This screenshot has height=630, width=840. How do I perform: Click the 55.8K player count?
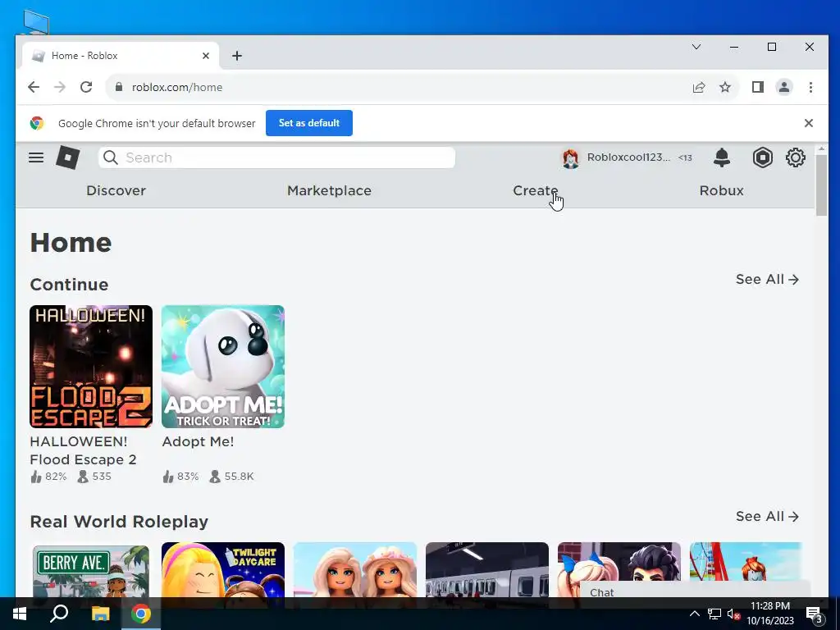(x=239, y=477)
